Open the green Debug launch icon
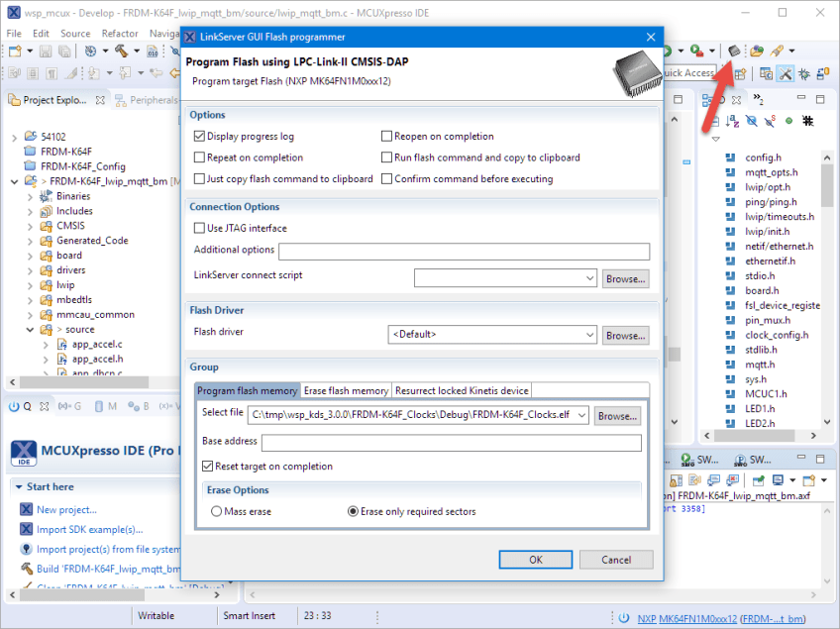This screenshot has height=629, width=840. (695, 49)
